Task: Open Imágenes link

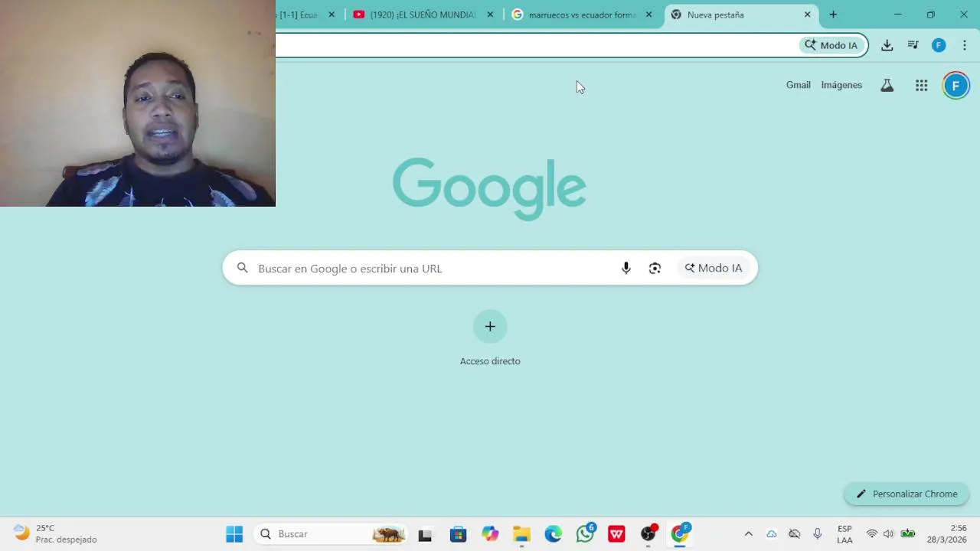Action: (x=841, y=85)
